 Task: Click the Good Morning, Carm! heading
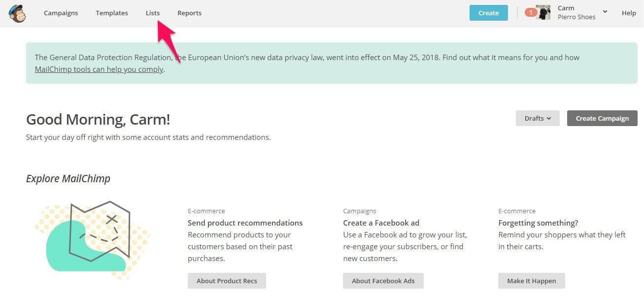98,119
